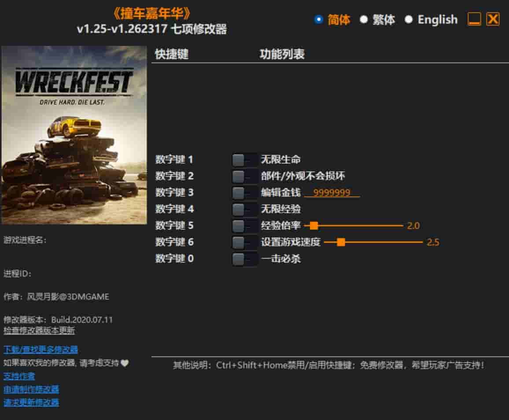Minimize the trainer window
Viewport: 509px width, 420px height.
tap(474, 19)
